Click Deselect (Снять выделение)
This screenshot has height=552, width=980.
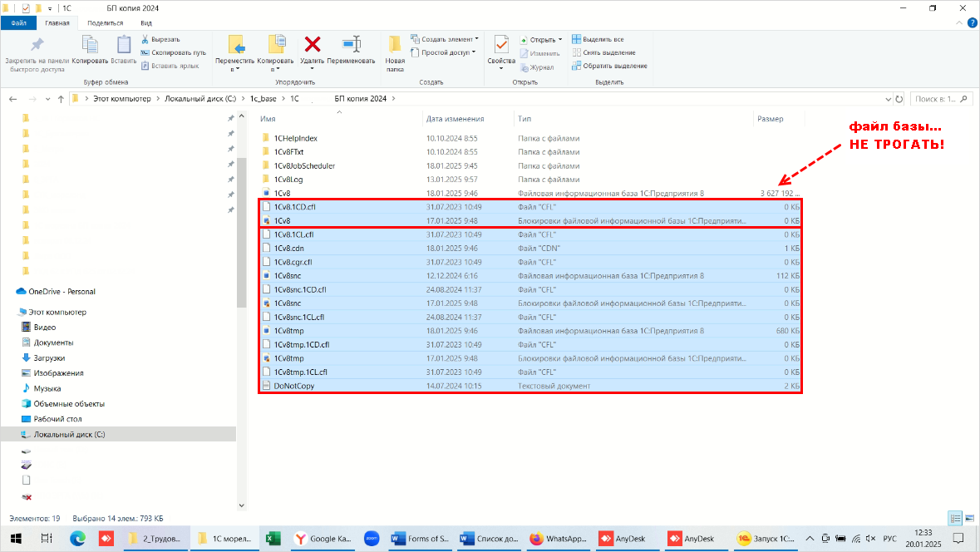tap(603, 52)
